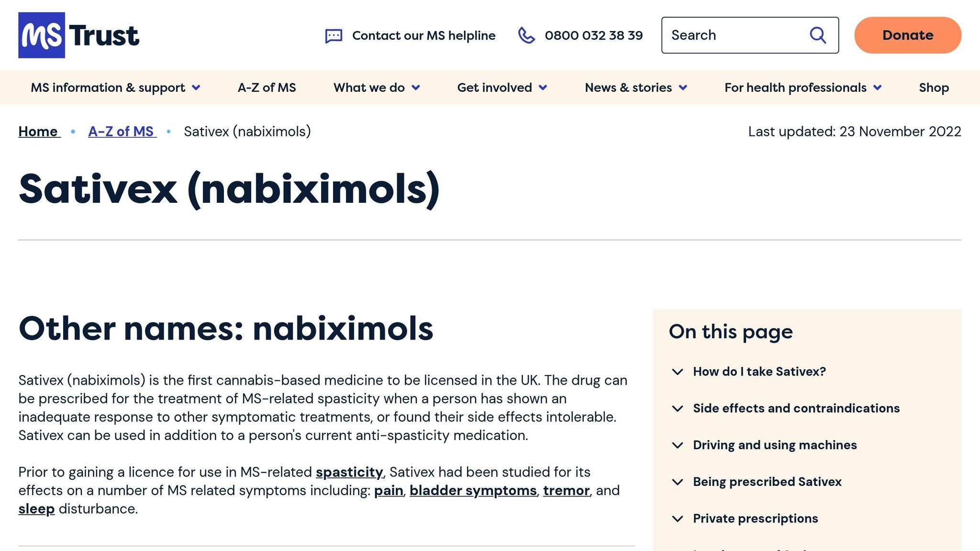Follow the 'spasticity' link in text

tap(349, 472)
